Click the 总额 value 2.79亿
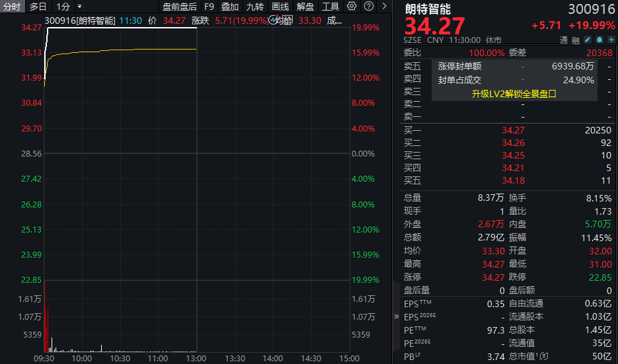 (x=490, y=238)
